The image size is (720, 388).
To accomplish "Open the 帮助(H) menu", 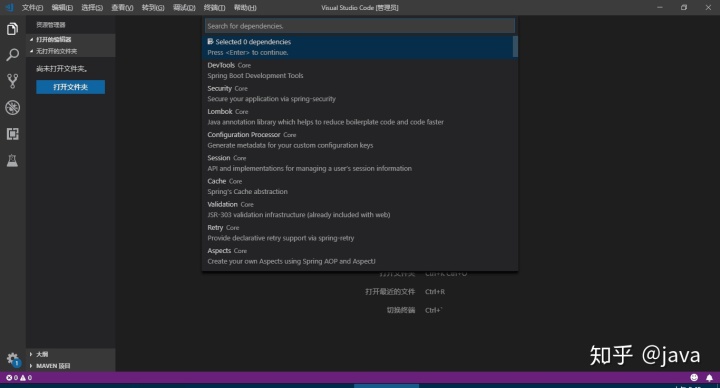I will (245, 7).
